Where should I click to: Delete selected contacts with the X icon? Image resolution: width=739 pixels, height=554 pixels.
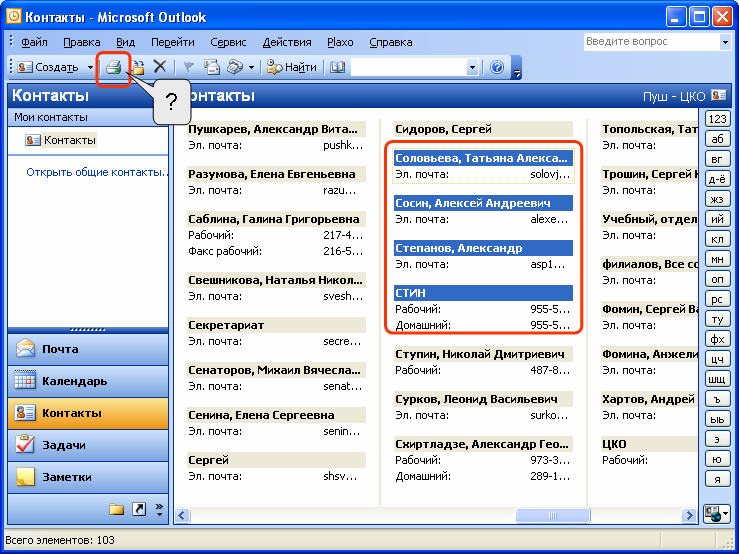pyautogui.click(x=160, y=67)
